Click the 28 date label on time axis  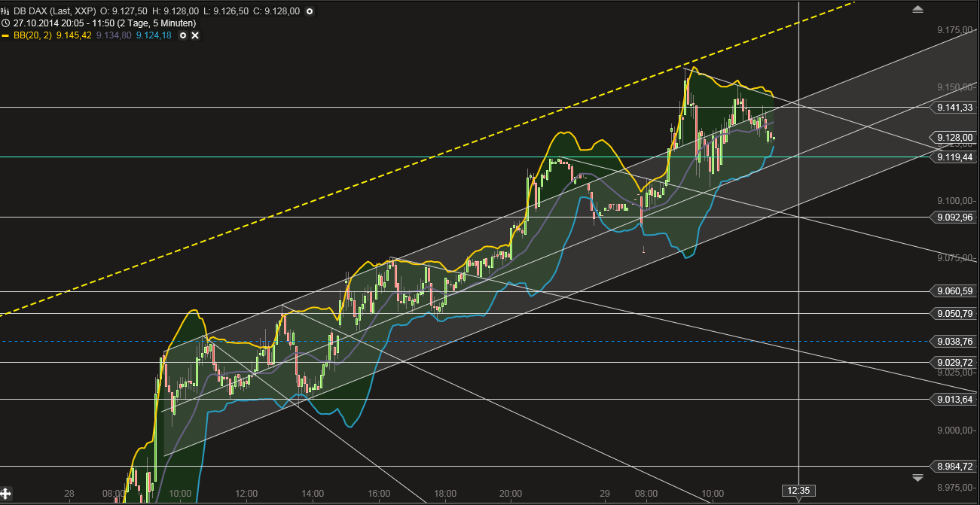tap(69, 494)
